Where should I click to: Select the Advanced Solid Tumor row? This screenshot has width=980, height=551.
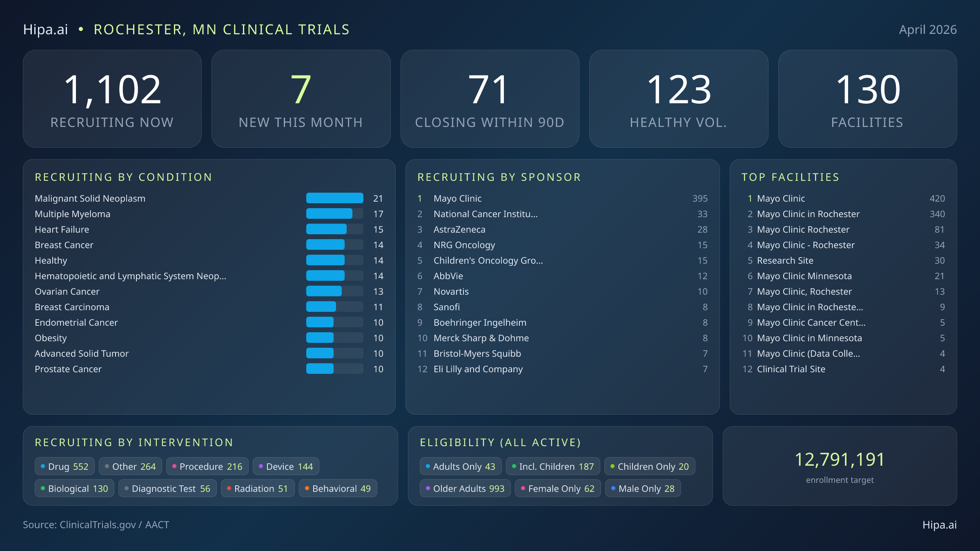point(209,353)
